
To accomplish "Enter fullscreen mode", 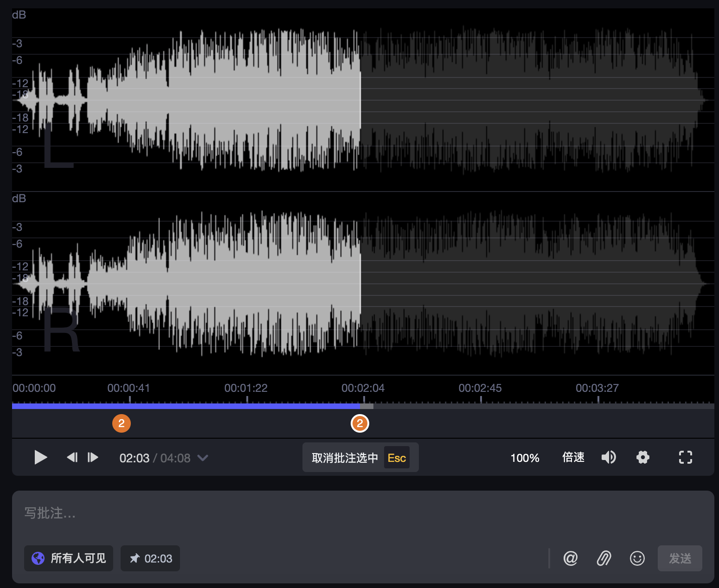I will coord(686,458).
